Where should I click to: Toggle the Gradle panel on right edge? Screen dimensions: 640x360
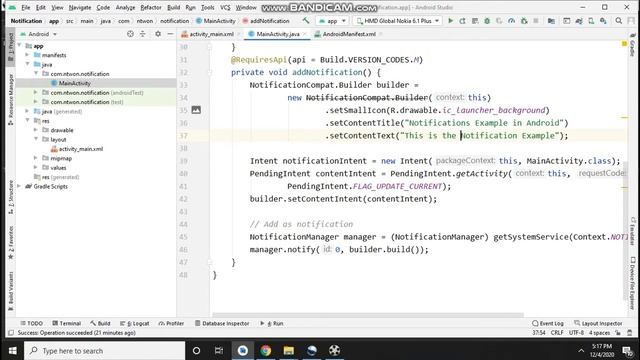(632, 45)
